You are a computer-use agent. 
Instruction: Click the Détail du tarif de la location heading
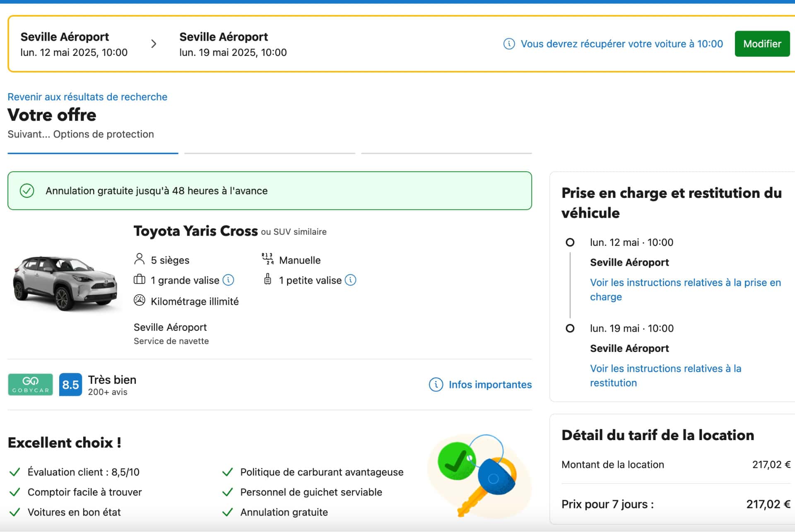(658, 435)
